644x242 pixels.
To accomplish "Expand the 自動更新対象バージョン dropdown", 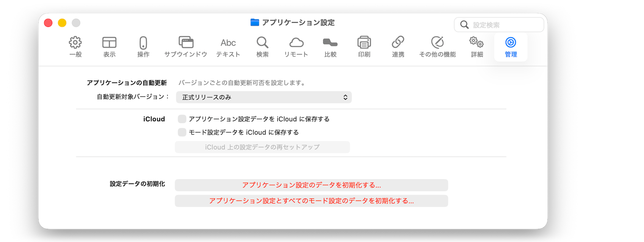I will [x=264, y=97].
